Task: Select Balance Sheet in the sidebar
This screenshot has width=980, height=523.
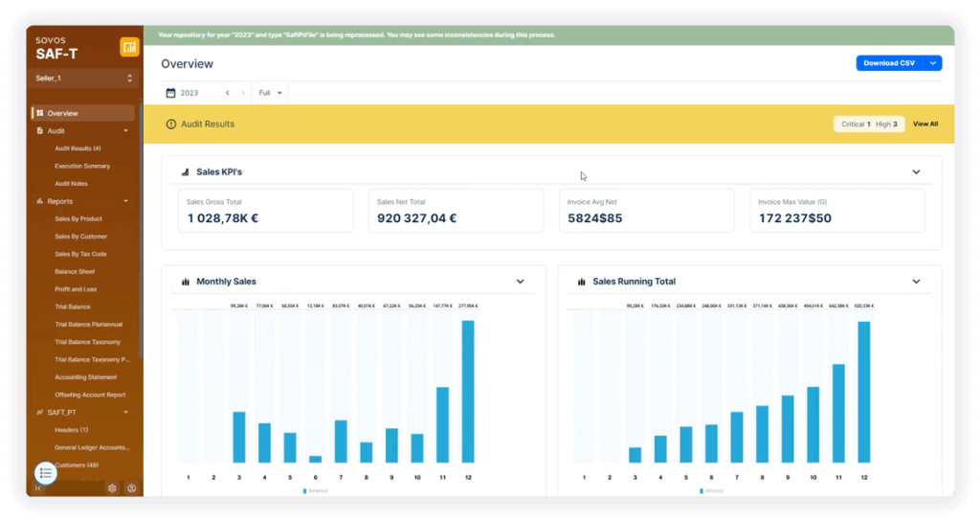Action: tap(75, 271)
